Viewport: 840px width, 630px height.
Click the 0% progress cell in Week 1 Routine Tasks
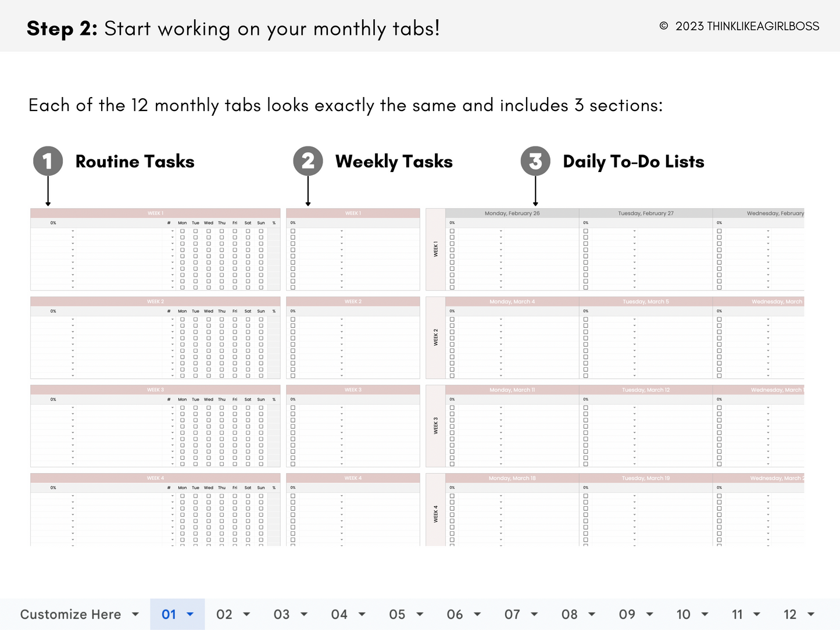tap(53, 223)
